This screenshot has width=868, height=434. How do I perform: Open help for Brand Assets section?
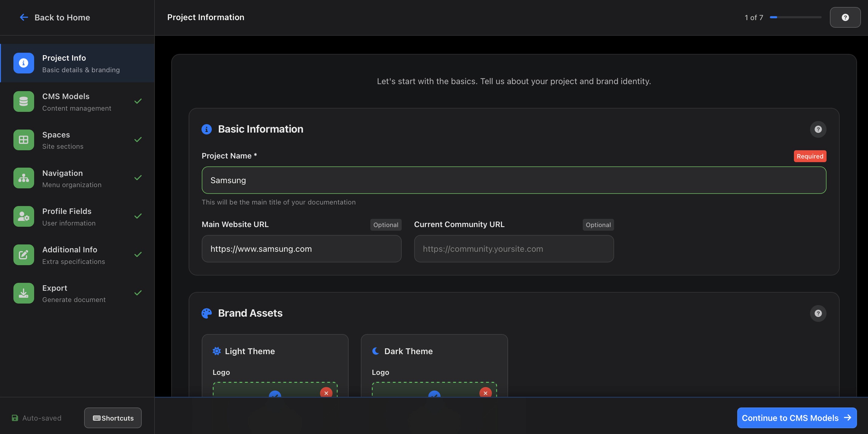[818, 314]
